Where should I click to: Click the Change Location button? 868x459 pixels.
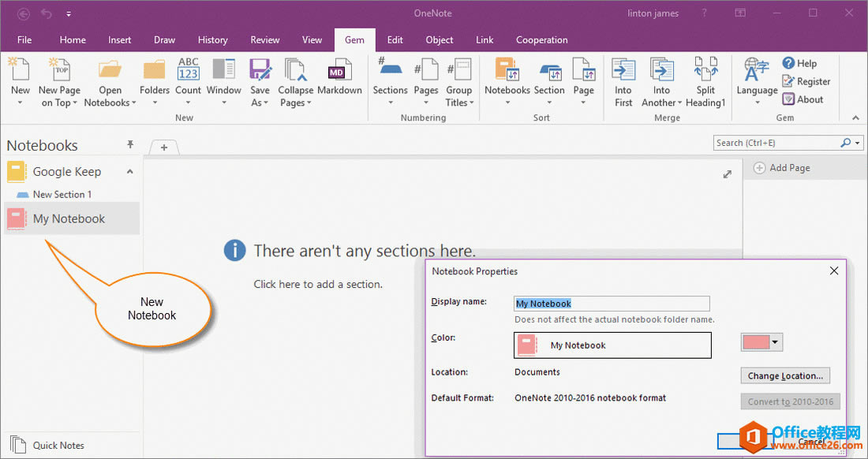(x=785, y=375)
